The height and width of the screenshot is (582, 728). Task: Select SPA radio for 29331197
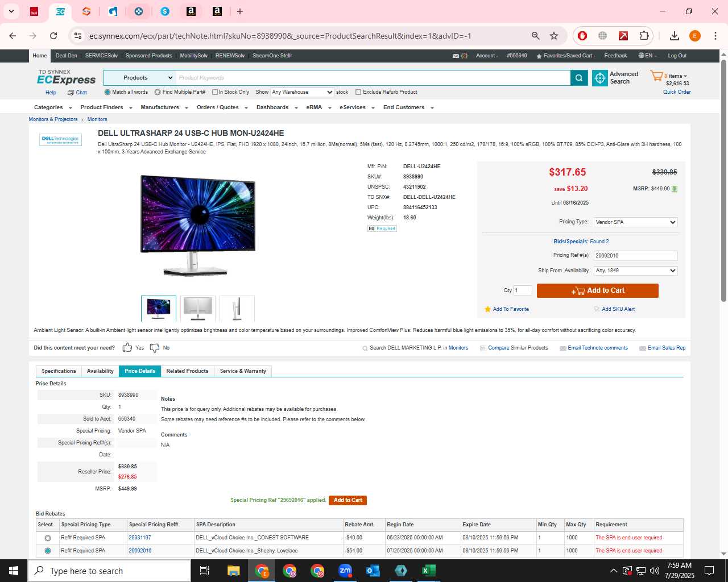48,538
